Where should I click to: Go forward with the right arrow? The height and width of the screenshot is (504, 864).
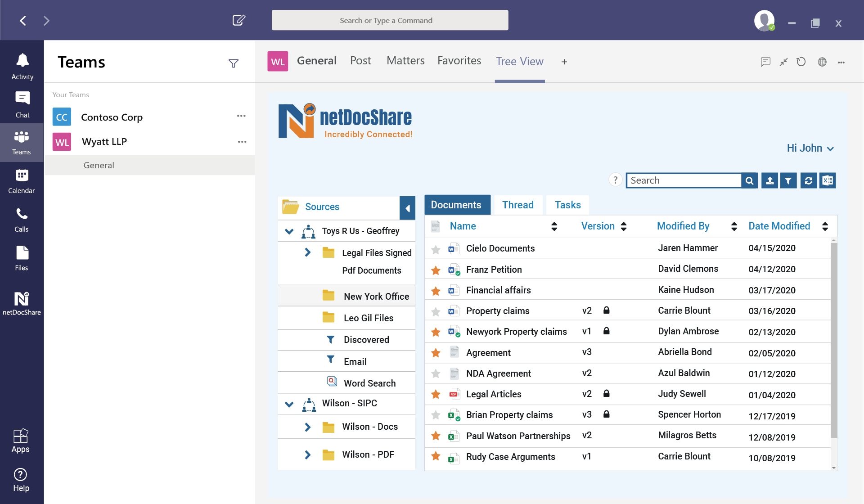[46, 21]
